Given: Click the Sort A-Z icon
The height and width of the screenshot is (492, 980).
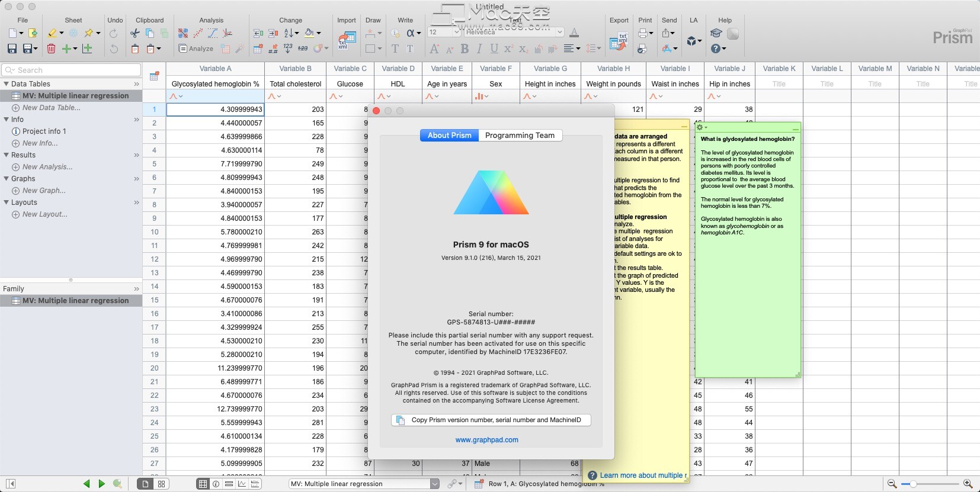Looking at the screenshot, I should tap(289, 33).
